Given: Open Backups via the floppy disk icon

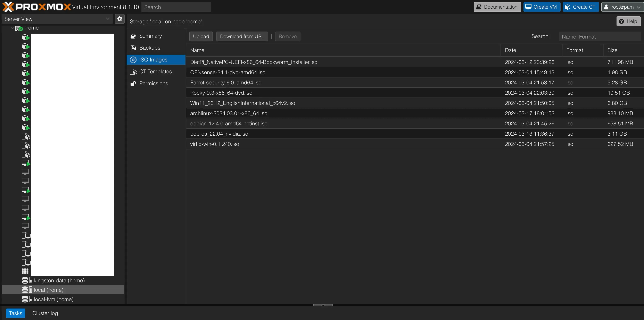Looking at the screenshot, I should pos(133,48).
